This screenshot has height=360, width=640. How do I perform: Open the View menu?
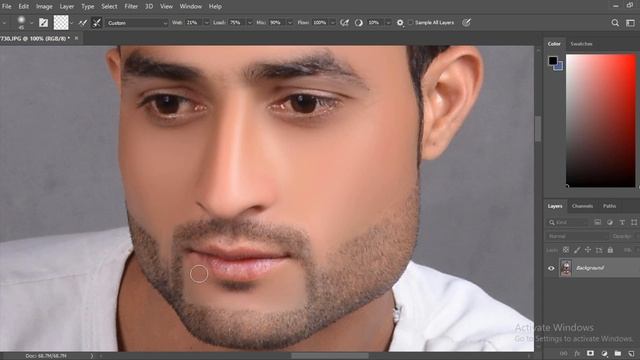click(x=166, y=7)
